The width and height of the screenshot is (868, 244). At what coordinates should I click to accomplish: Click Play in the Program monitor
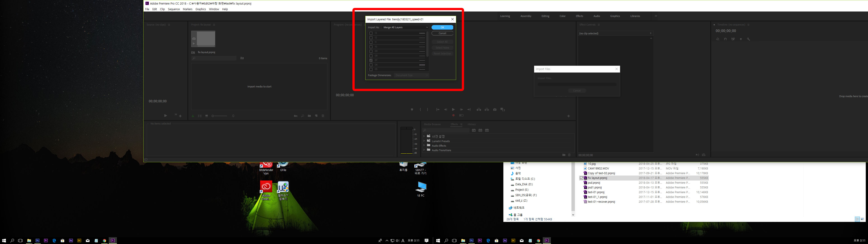point(453,110)
